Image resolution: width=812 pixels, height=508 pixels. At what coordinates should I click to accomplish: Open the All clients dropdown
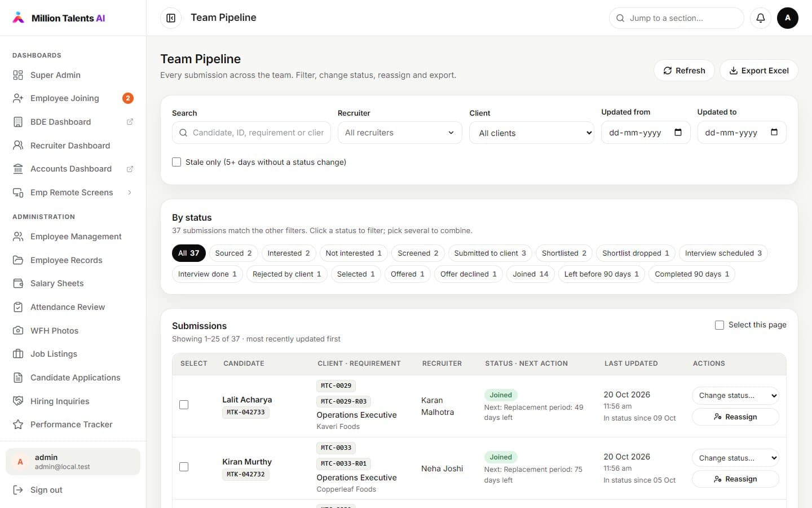click(531, 133)
